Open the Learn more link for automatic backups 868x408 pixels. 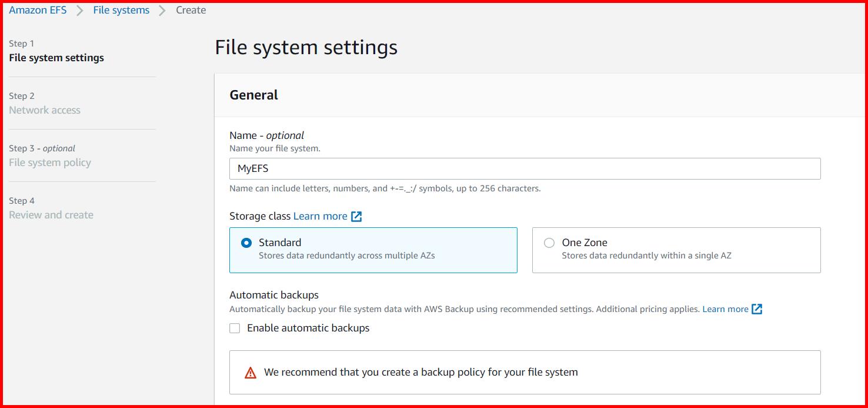[726, 309]
